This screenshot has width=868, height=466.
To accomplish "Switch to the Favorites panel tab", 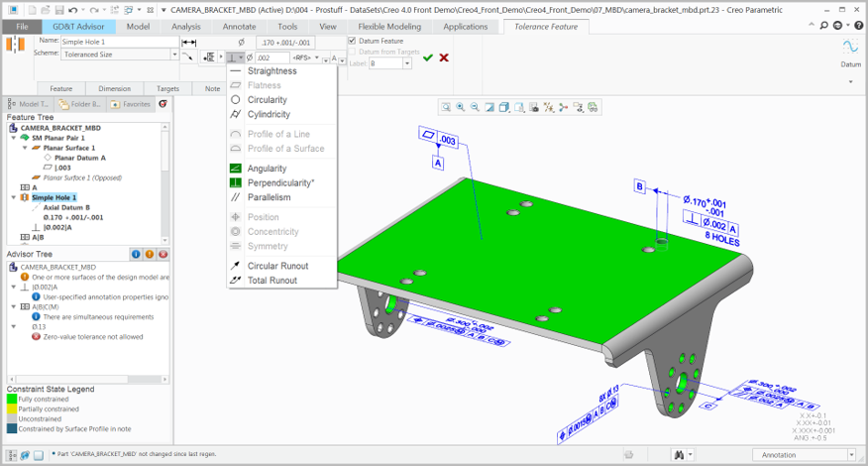I will coord(131,104).
